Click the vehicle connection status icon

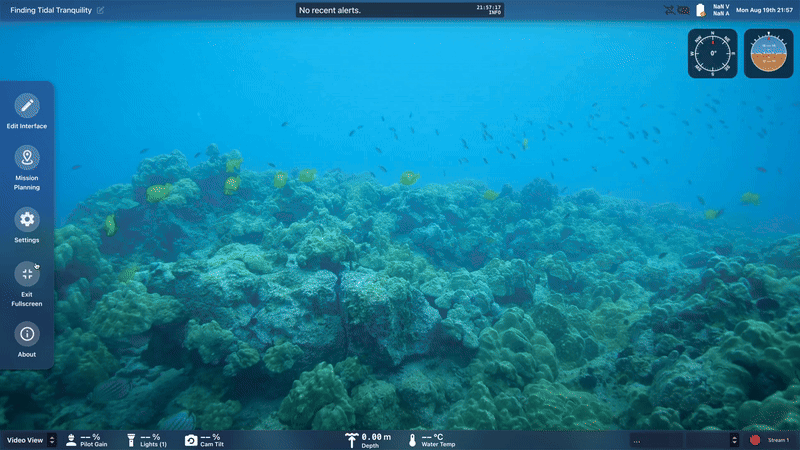pyautogui.click(x=669, y=10)
